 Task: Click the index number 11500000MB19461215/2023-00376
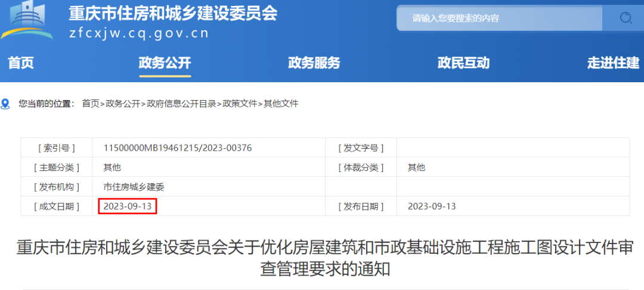(178, 148)
